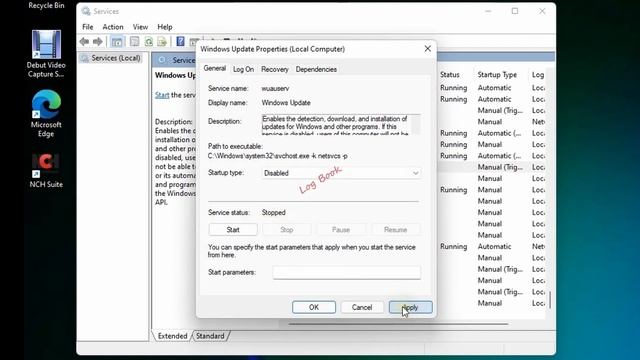Image resolution: width=640 pixels, height=360 pixels.
Task: Switch to the Extended view tab
Action: 172,336
